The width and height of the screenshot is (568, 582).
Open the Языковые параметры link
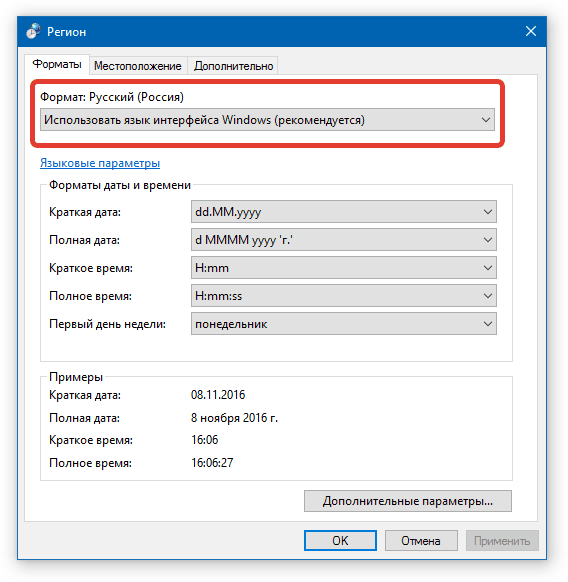click(100, 163)
